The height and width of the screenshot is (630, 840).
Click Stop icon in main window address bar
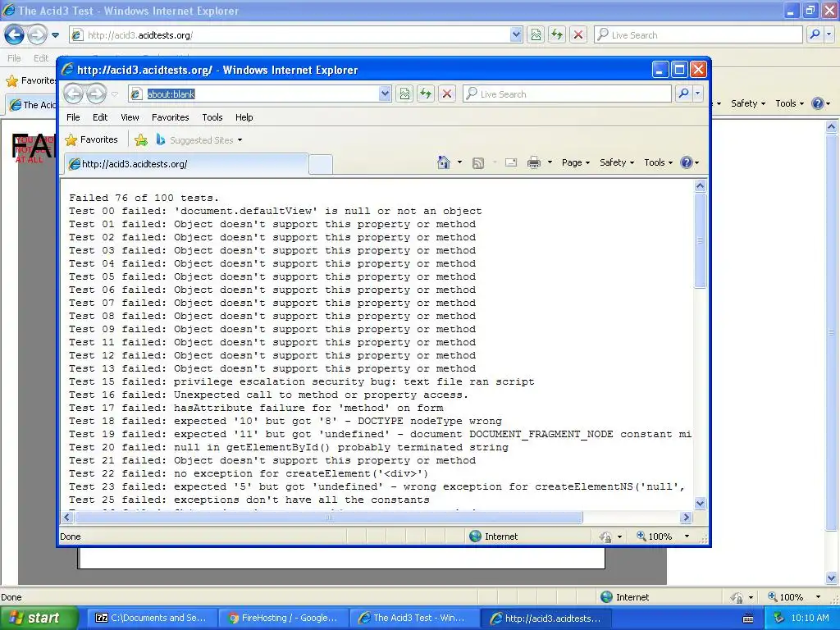click(578, 34)
